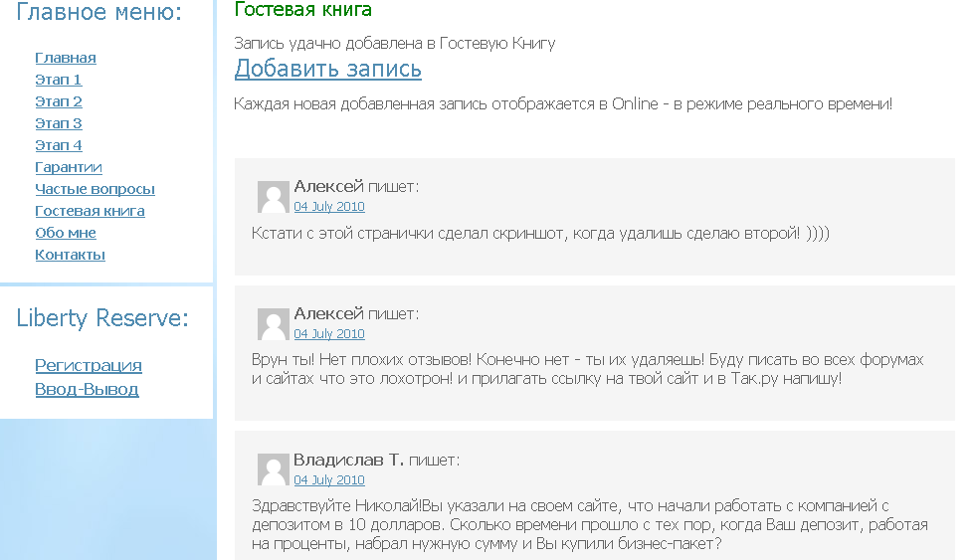Image resolution: width=973 pixels, height=560 pixels.
Task: Go to Этап 1 page
Action: [x=59, y=80]
